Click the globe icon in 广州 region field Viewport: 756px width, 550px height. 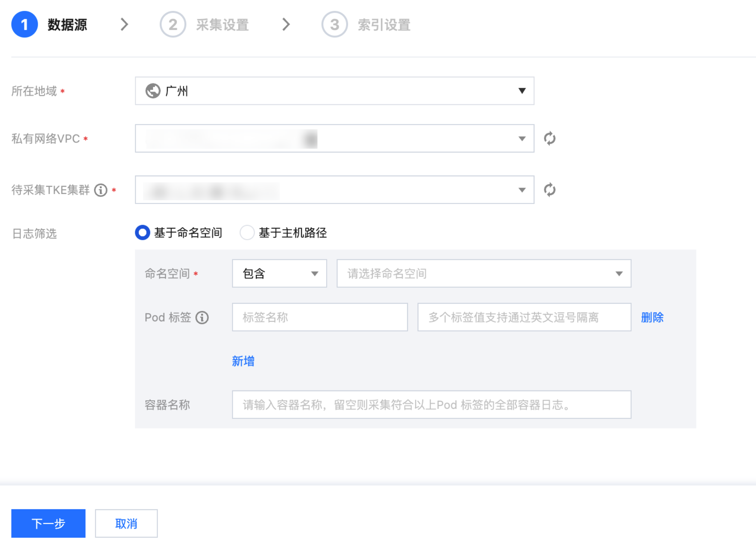153,91
